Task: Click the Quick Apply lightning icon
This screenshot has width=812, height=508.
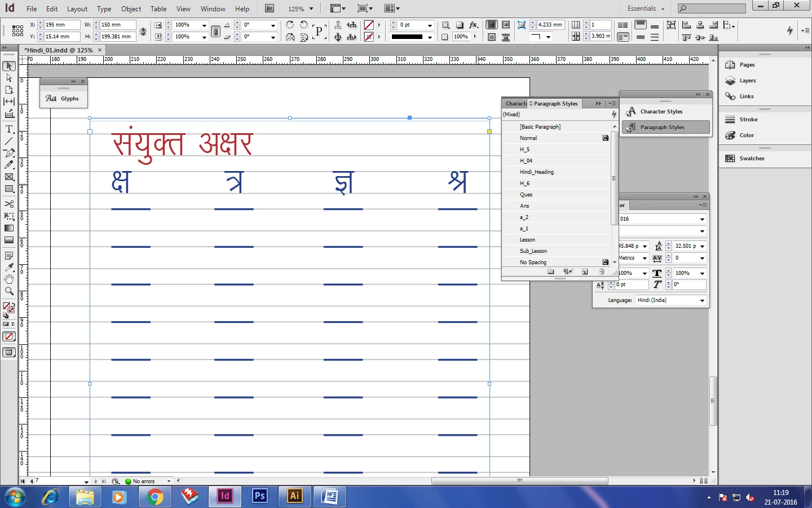Action: [x=790, y=30]
